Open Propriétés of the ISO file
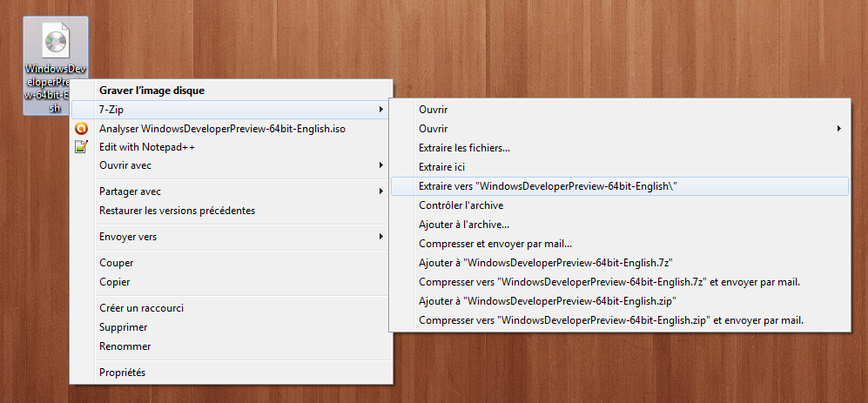868x403 pixels. [x=123, y=373]
